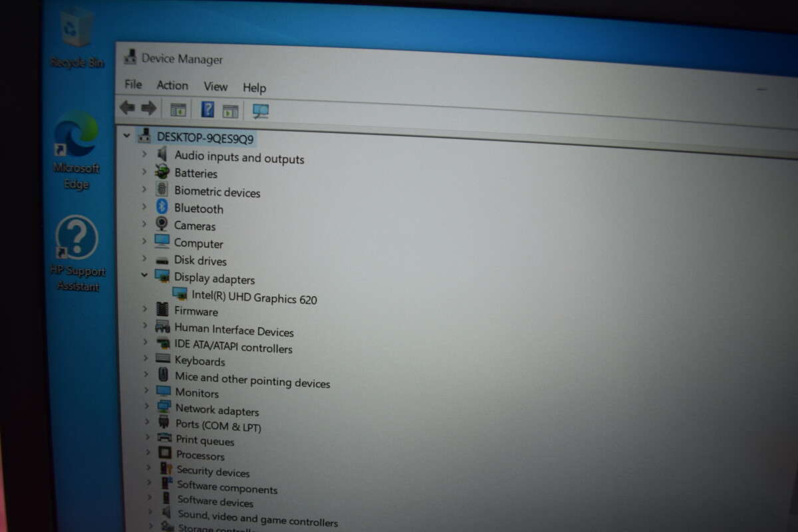The width and height of the screenshot is (798, 532).
Task: Select the Print queues label
Action: tap(205, 441)
